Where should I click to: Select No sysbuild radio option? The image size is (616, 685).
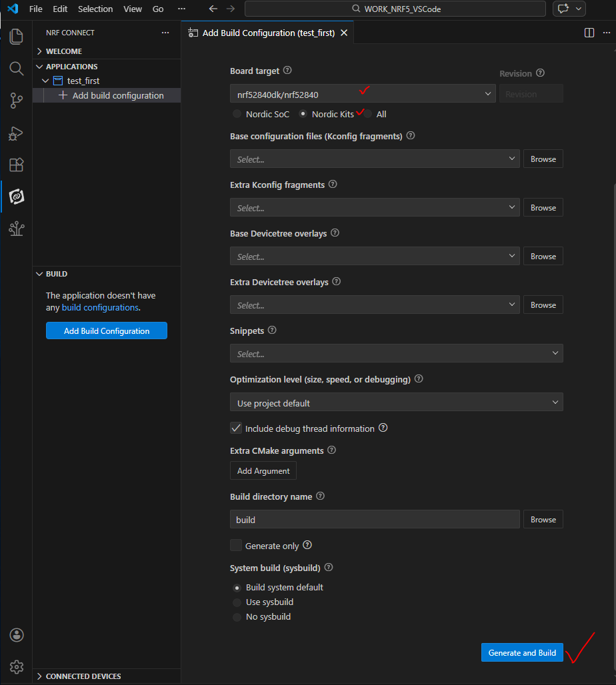pyautogui.click(x=237, y=617)
